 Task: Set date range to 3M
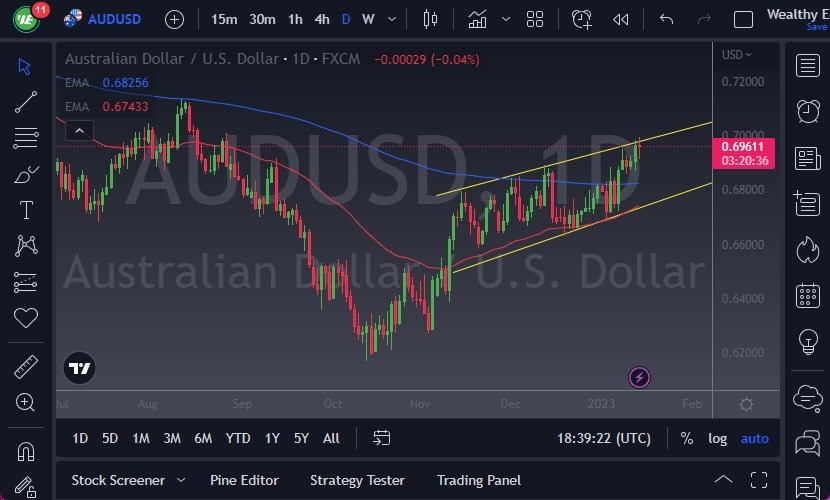coord(172,438)
